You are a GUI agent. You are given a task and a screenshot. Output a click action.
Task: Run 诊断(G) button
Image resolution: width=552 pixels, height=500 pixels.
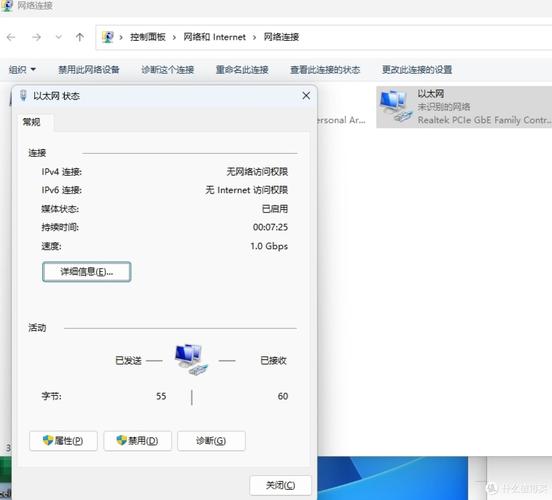coord(211,441)
